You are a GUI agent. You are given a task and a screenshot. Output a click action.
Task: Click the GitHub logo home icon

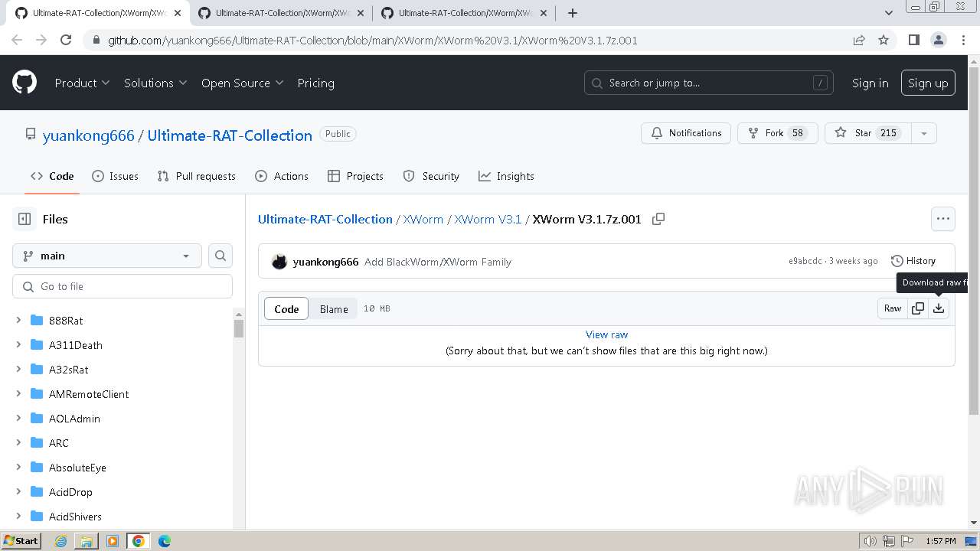pos(24,83)
